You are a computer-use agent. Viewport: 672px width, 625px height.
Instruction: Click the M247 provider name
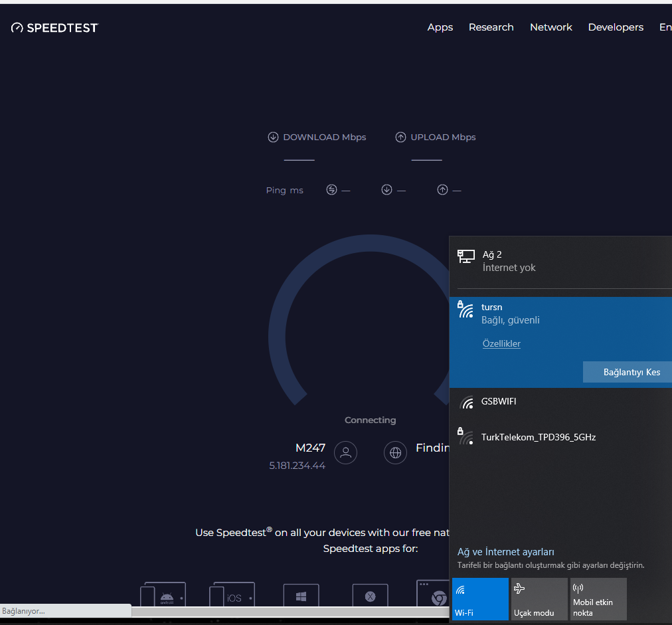[310, 448]
